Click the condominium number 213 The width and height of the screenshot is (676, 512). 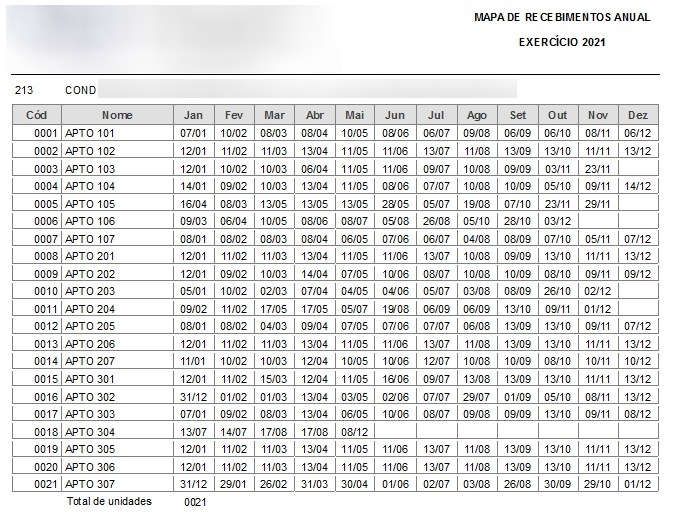click(x=24, y=90)
